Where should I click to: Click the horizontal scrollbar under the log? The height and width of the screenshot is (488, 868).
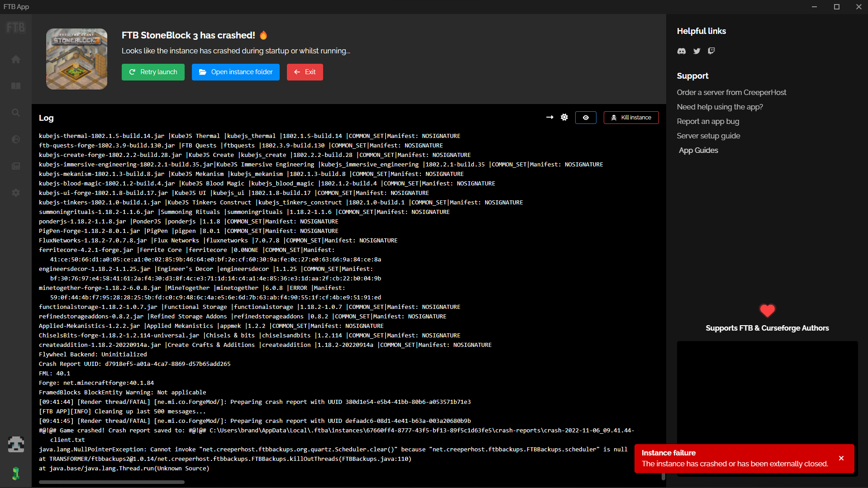pyautogui.click(x=112, y=482)
